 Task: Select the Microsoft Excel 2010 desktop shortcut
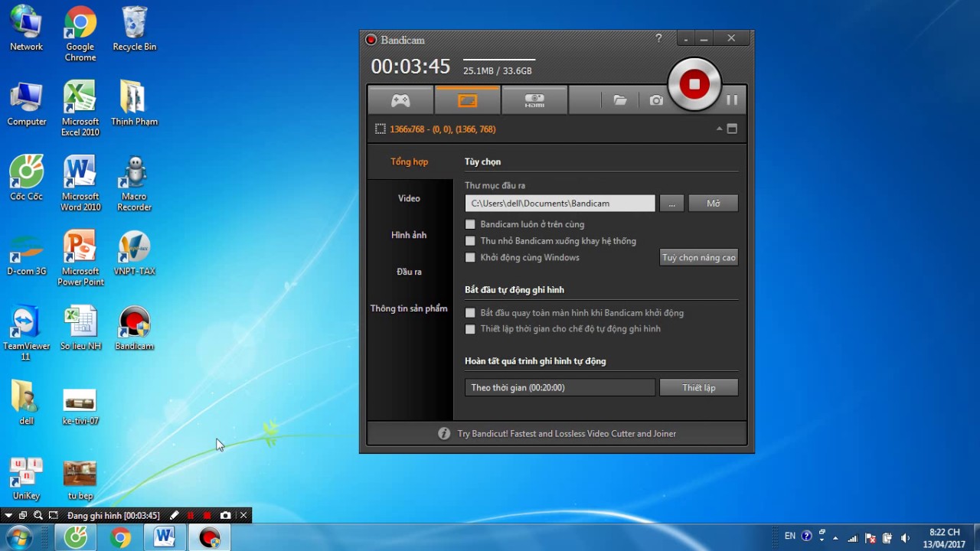tap(80, 109)
